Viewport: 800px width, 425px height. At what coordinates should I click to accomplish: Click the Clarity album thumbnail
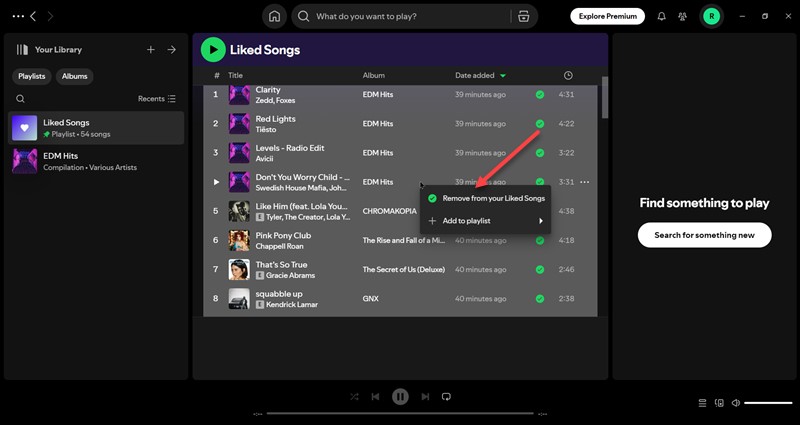click(239, 94)
